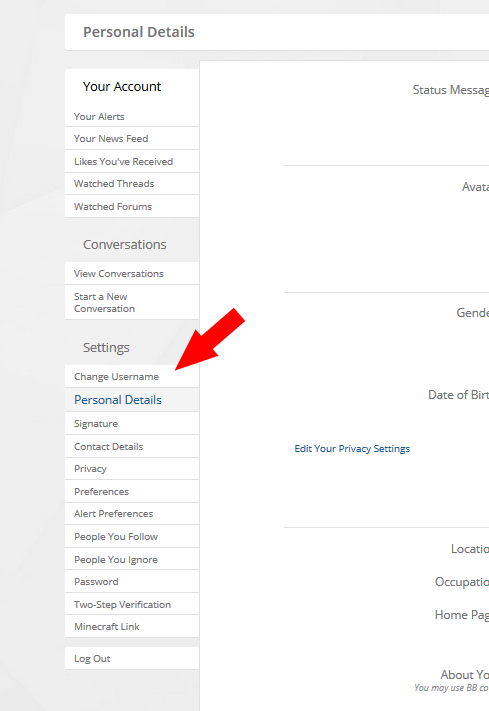Open Likes You've Received
The width and height of the screenshot is (489, 711).
coord(132,161)
